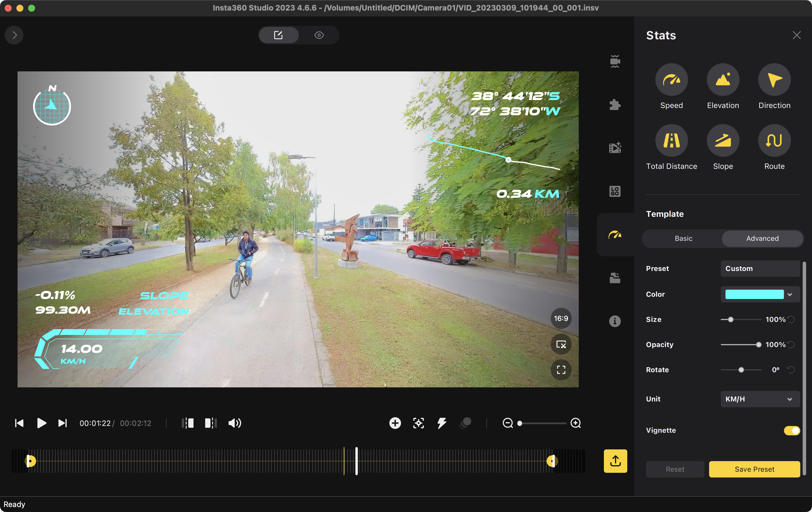Select the Stats dashboard icon
The width and height of the screenshot is (812, 512).
[x=615, y=235]
